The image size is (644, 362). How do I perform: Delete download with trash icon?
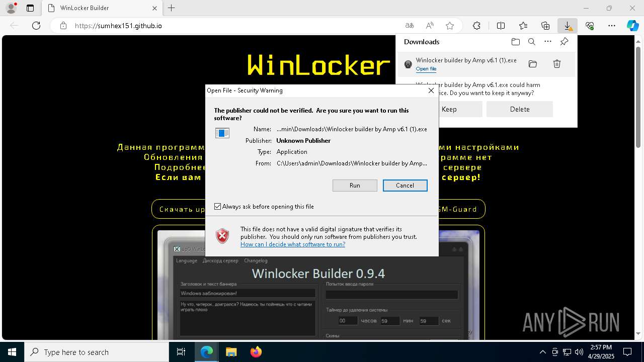[557, 64]
